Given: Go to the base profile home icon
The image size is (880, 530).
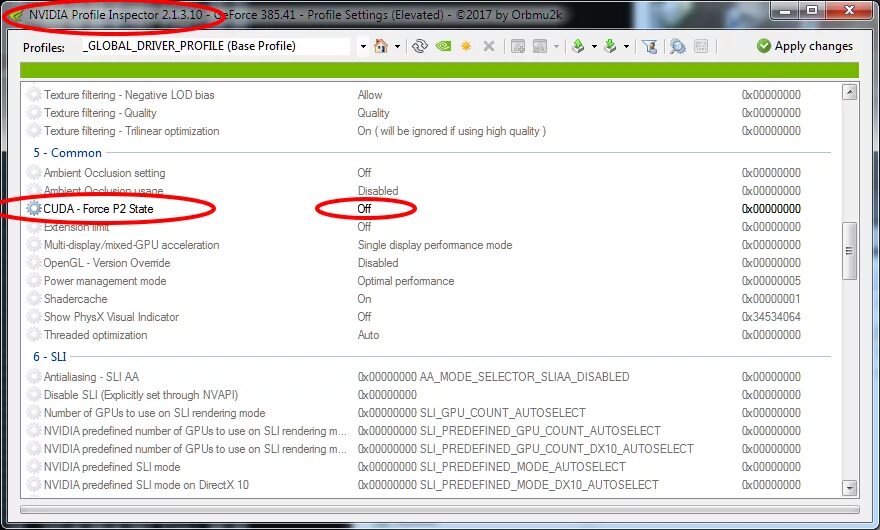Looking at the screenshot, I should (381, 46).
